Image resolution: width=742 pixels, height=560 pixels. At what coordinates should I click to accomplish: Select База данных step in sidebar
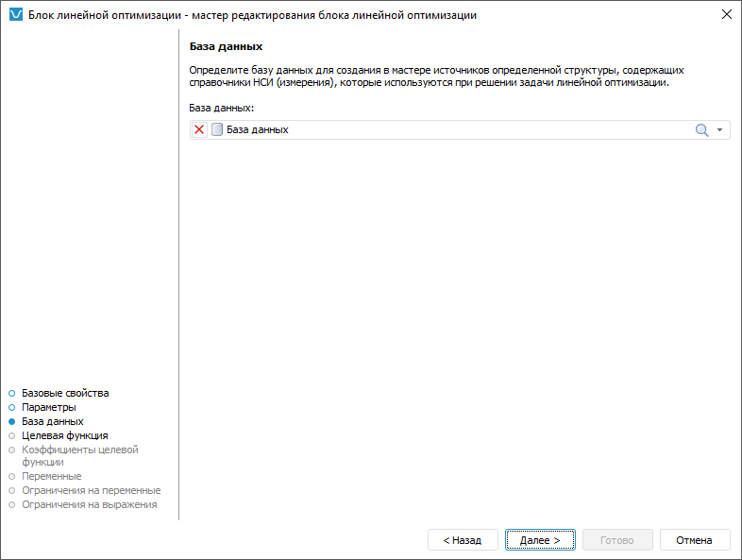click(x=53, y=421)
